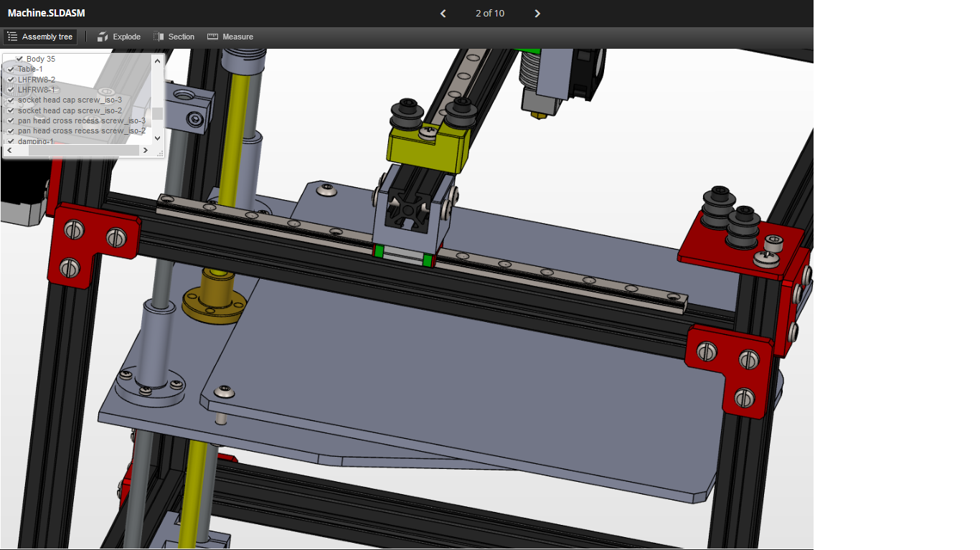Toggle the Assembly tree panel
Screen dimensions: 980x550
coord(40,37)
